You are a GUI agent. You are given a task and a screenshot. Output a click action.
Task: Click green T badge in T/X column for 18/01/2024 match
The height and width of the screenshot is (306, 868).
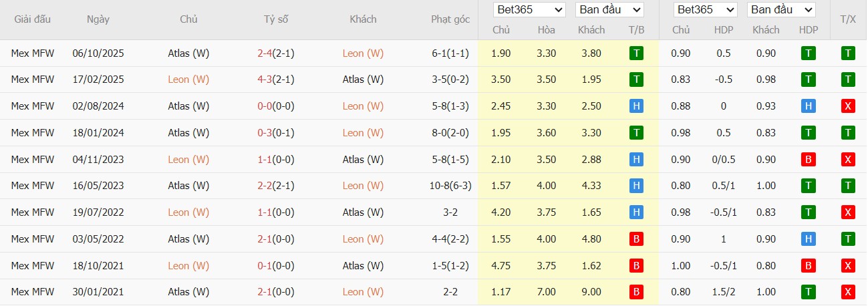848,133
